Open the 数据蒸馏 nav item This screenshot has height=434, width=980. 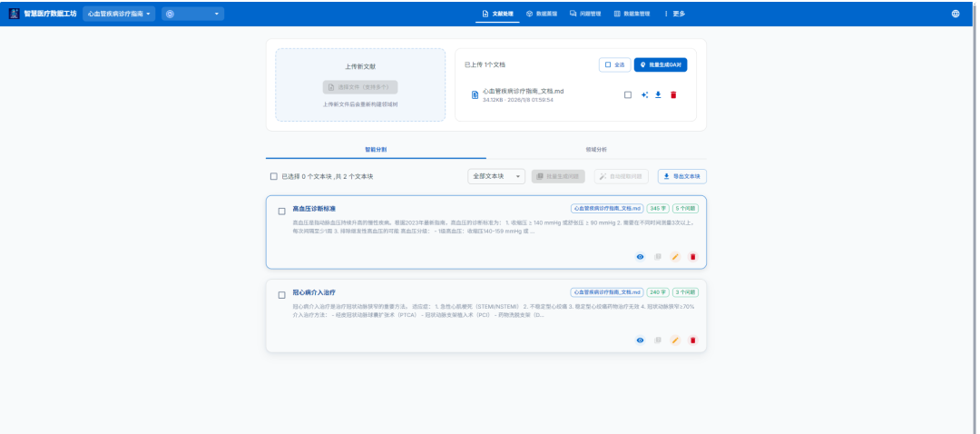pos(541,14)
